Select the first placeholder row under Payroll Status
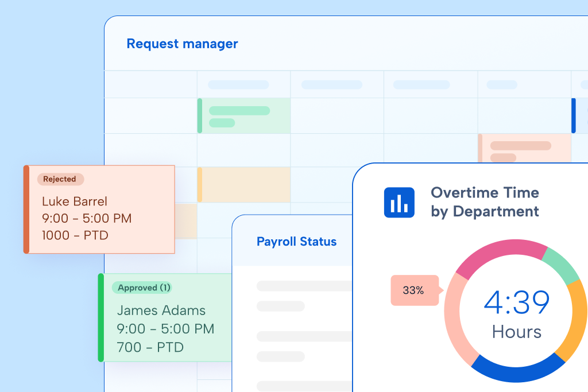The image size is (588, 392). tap(304, 286)
